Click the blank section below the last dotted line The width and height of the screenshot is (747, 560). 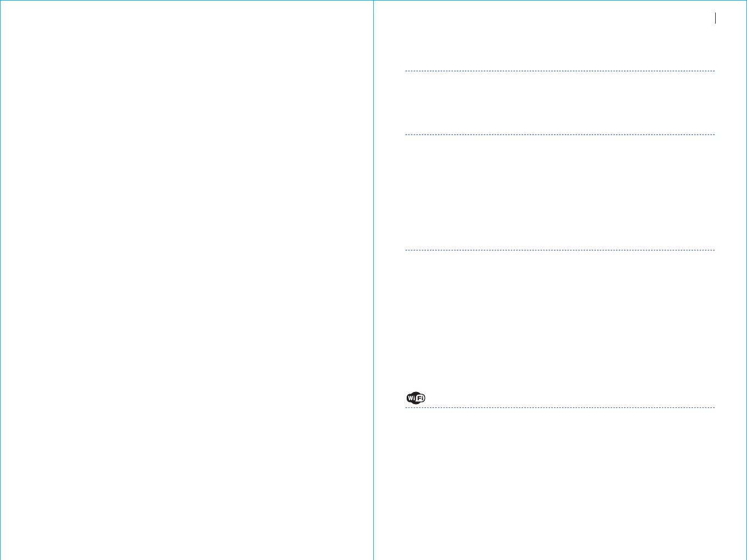click(x=560, y=483)
